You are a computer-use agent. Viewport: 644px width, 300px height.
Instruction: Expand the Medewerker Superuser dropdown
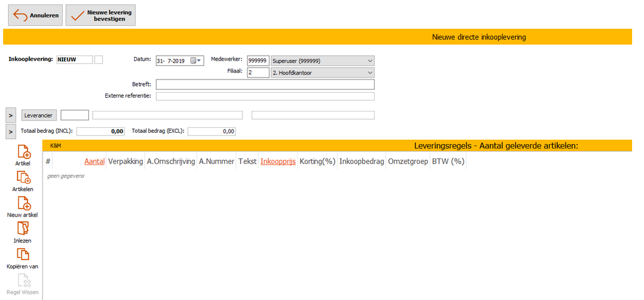click(x=370, y=61)
